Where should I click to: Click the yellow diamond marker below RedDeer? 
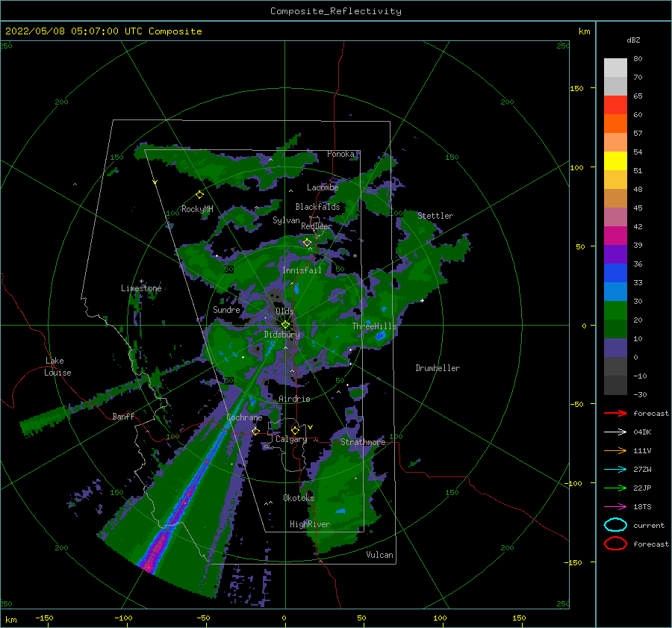pyautogui.click(x=307, y=242)
